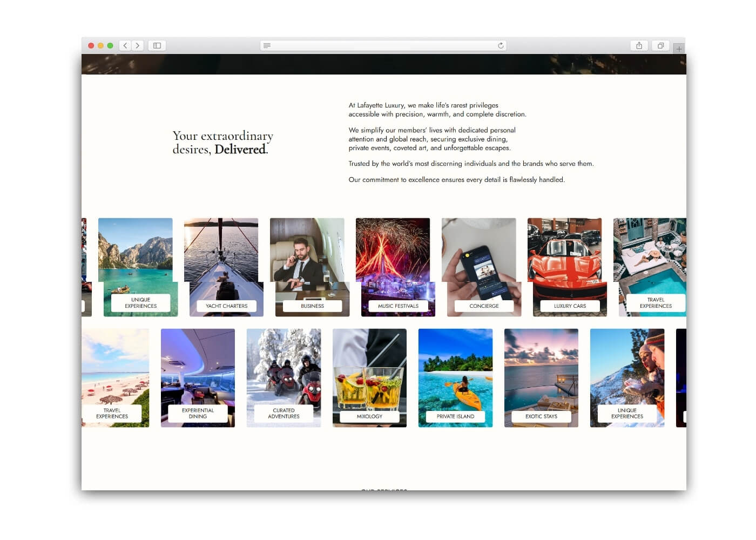
Task: Open the Yacht Charters card
Action: [224, 267]
